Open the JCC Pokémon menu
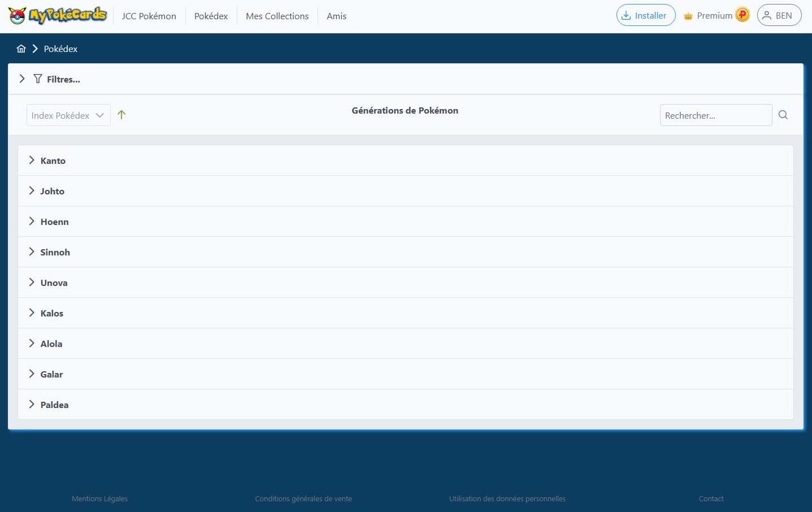This screenshot has height=512, width=812. coord(149,16)
